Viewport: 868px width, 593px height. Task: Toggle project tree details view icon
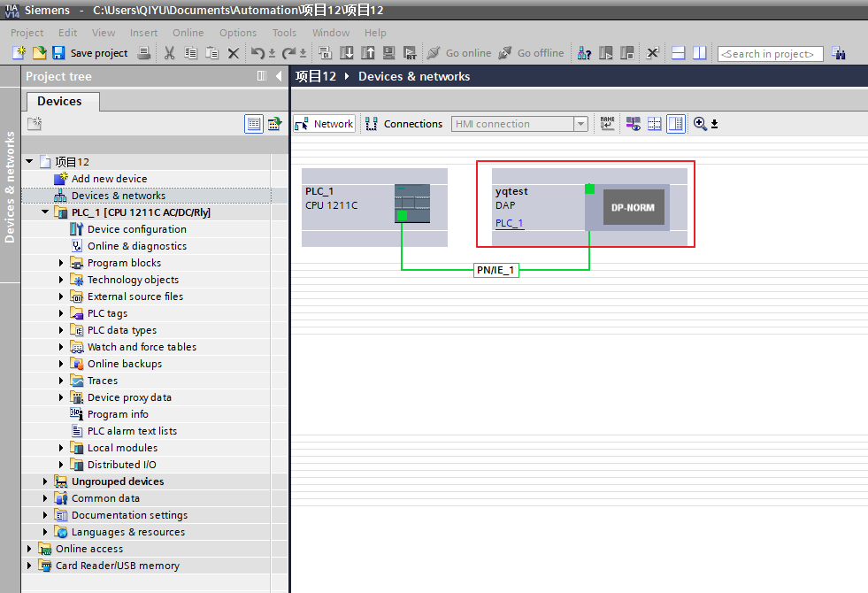pos(254,124)
